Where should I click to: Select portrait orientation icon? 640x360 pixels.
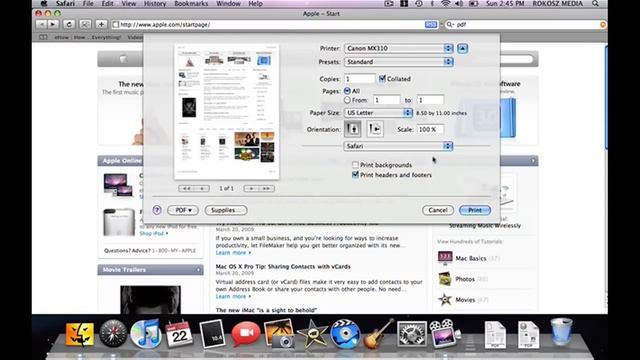[x=353, y=129]
